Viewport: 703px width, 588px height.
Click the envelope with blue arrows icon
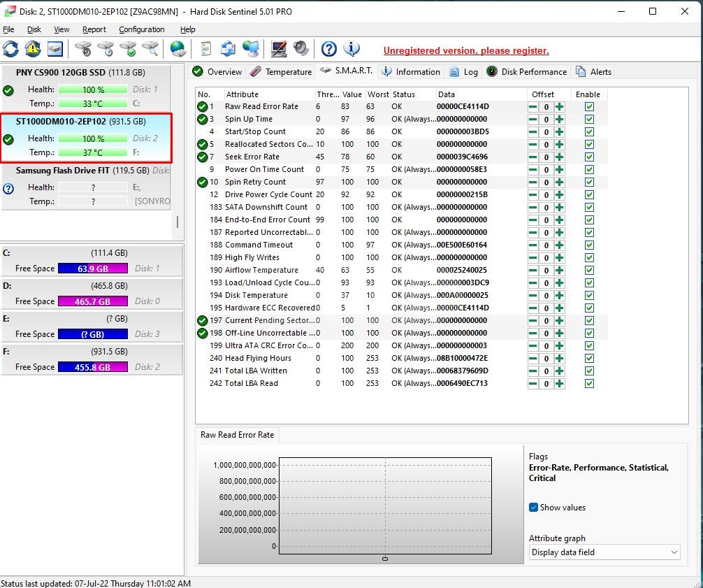[x=229, y=49]
